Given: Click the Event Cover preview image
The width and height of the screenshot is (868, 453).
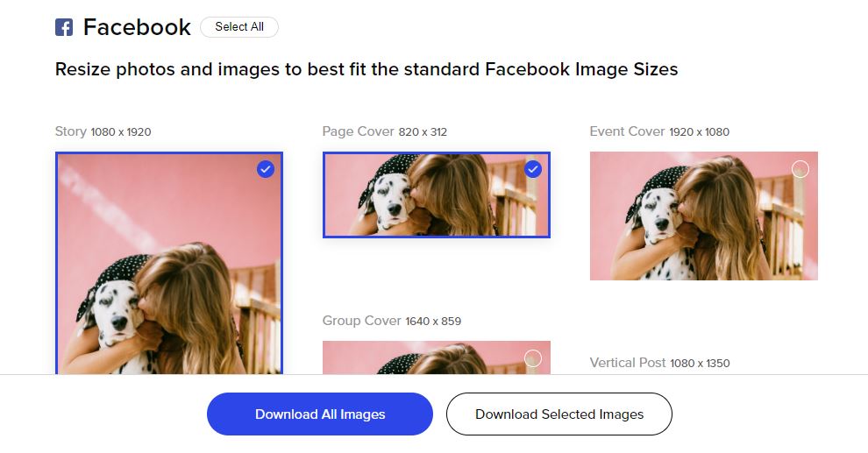Looking at the screenshot, I should (703, 216).
